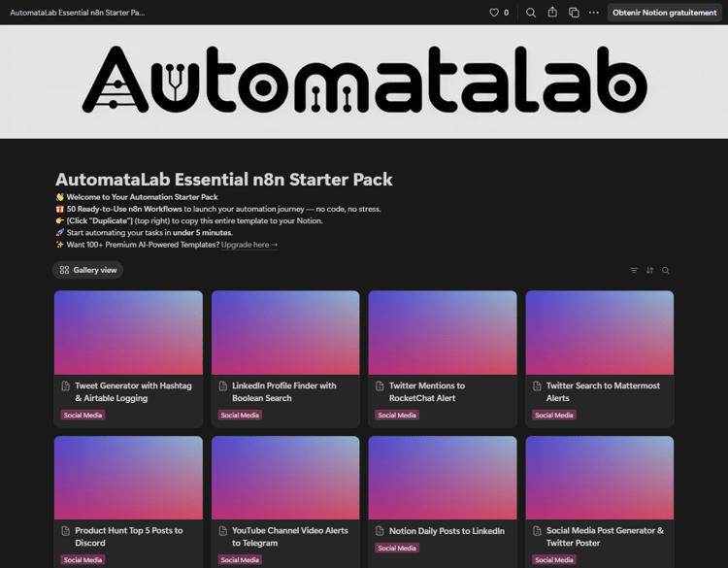Click the heart like icon in top bar

[x=493, y=13]
